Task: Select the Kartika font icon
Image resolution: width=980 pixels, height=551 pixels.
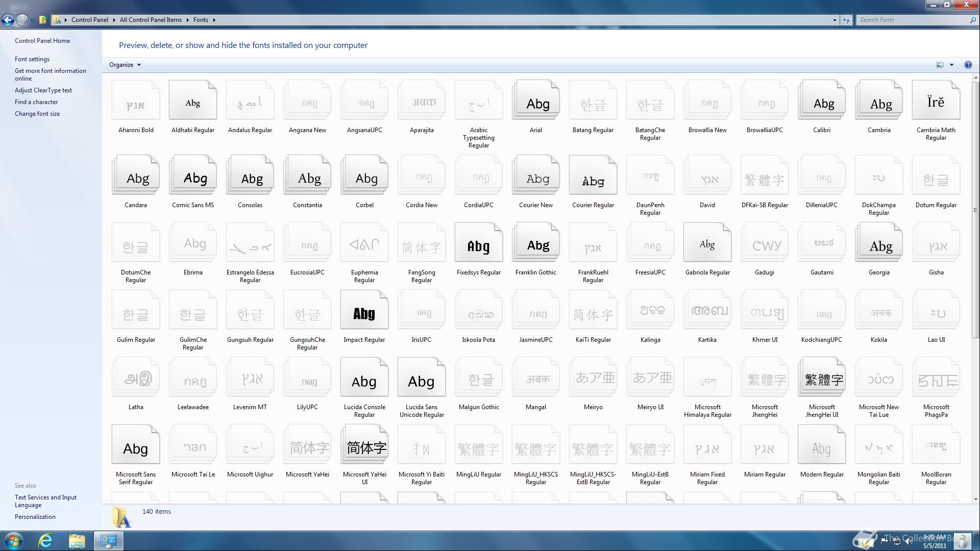Action: pos(707,310)
